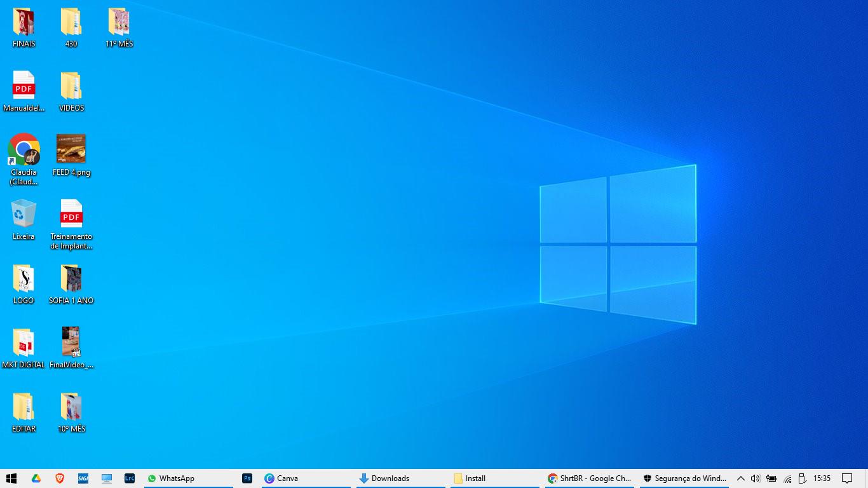Open Google Drive from the taskbar
The width and height of the screenshot is (868, 488).
pyautogui.click(x=36, y=478)
